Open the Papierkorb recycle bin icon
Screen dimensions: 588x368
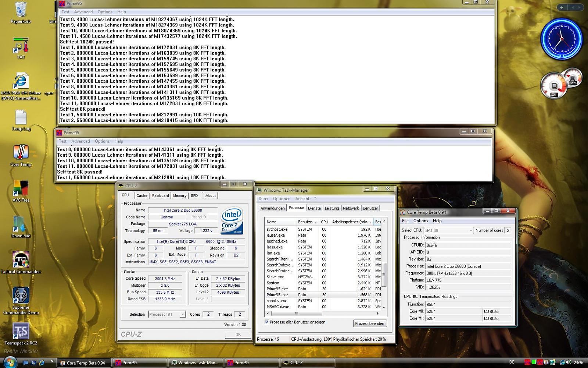pos(21,13)
